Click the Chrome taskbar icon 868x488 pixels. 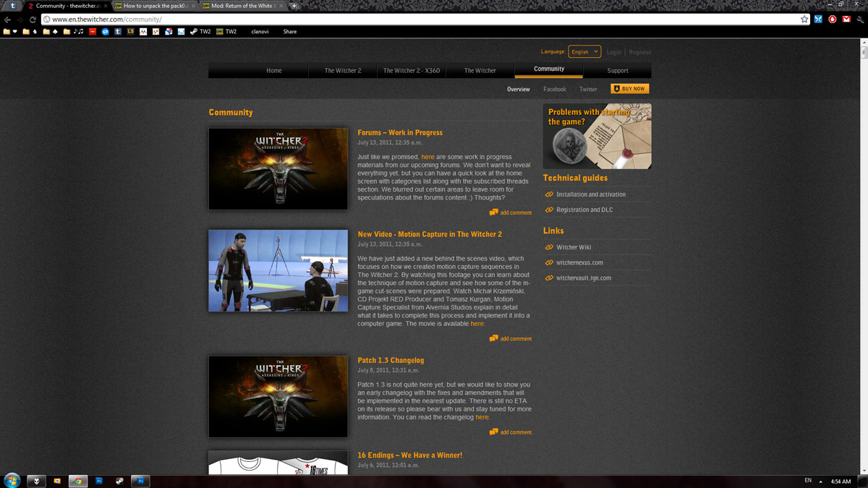[x=77, y=481]
